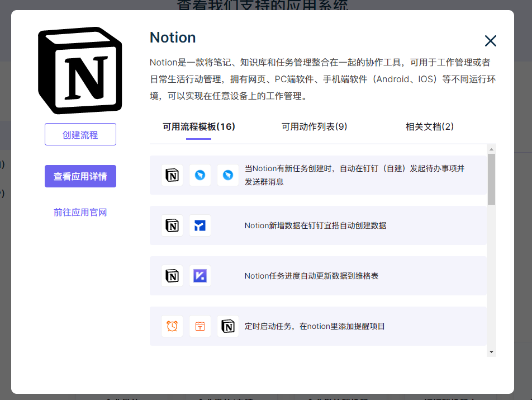Click the second DingTalk icon in first template
Screen dimensions: 532x400
[x=227, y=175]
